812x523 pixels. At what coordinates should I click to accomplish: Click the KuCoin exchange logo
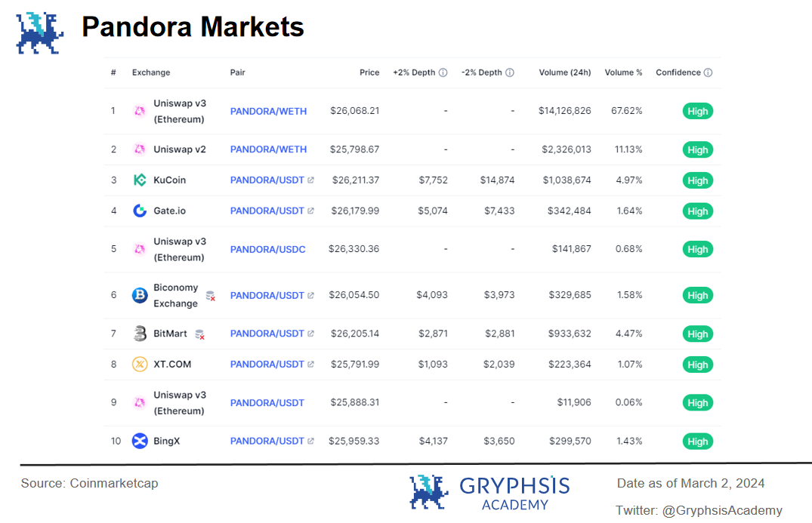coord(140,180)
